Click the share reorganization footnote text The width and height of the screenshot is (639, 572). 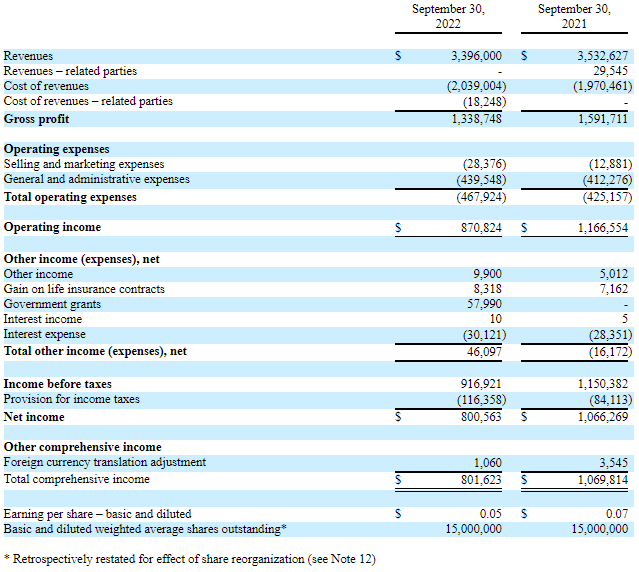[x=189, y=559]
